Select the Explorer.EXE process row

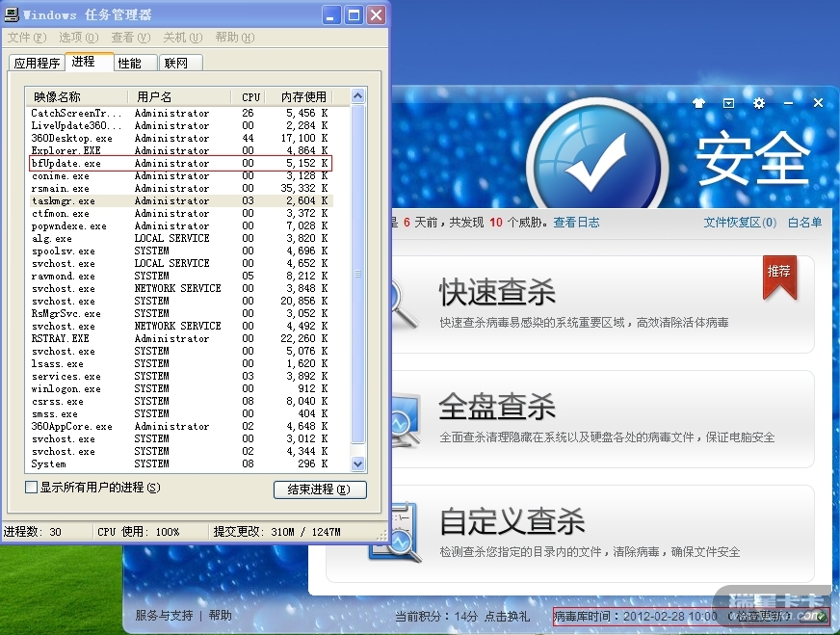[180, 150]
